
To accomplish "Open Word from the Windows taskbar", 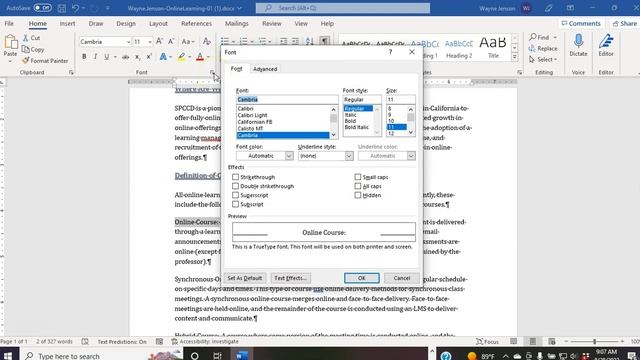I will (242, 355).
